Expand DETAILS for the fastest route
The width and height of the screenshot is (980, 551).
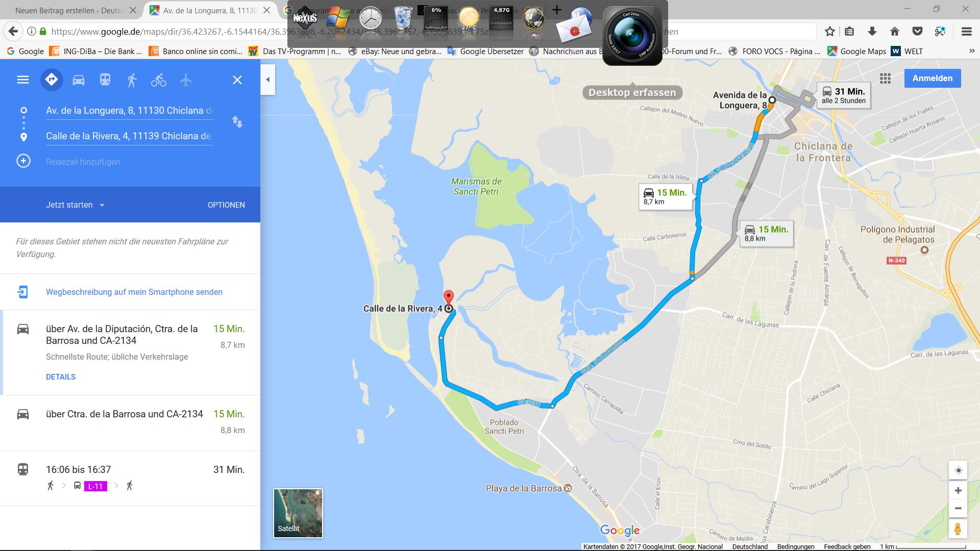click(x=61, y=377)
